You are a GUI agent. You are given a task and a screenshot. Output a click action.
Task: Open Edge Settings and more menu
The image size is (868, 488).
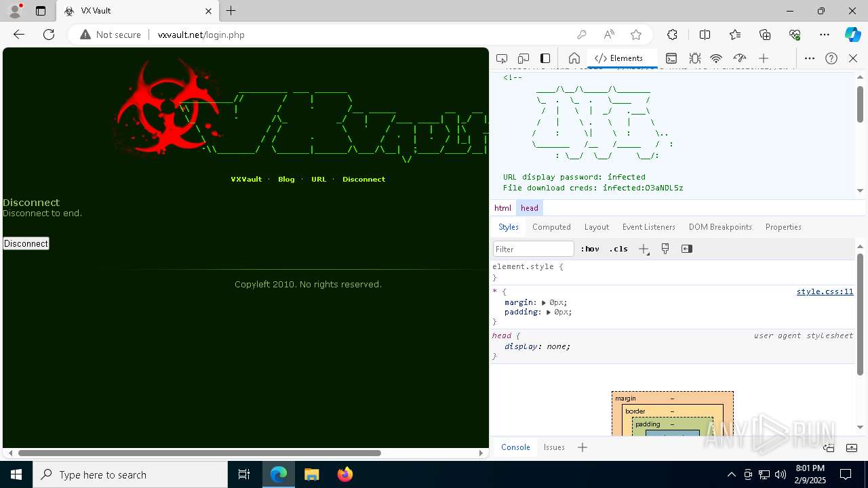[825, 35]
